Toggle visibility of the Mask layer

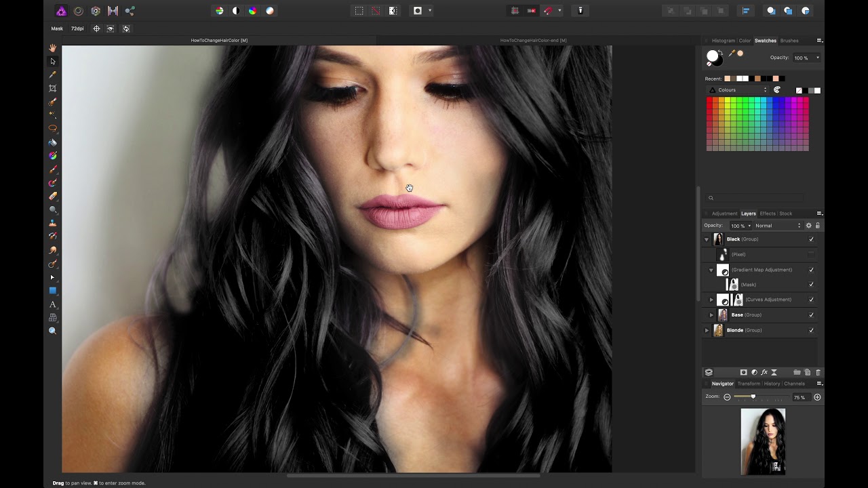point(811,285)
